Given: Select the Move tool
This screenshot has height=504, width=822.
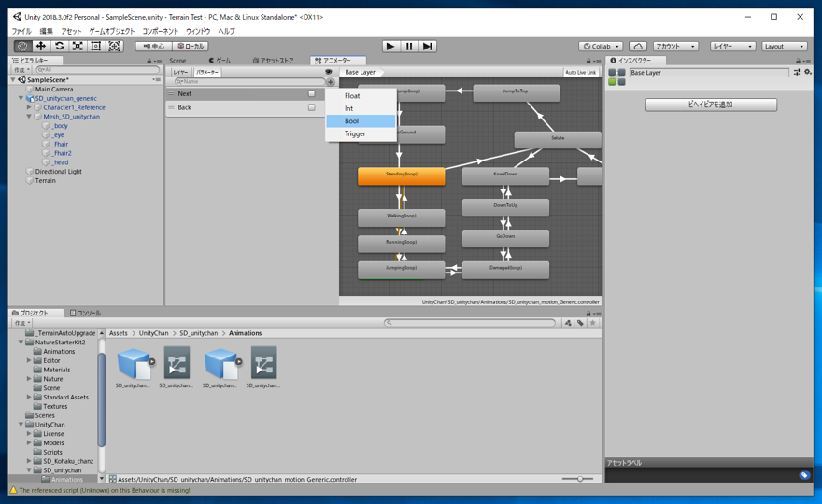Looking at the screenshot, I should point(40,46).
